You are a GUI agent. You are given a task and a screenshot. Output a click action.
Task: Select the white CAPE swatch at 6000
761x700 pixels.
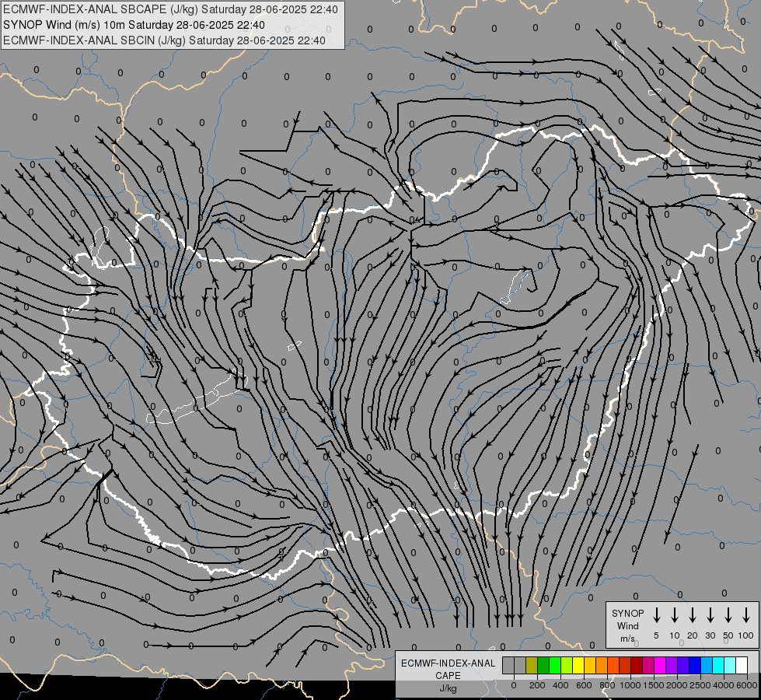point(742,665)
